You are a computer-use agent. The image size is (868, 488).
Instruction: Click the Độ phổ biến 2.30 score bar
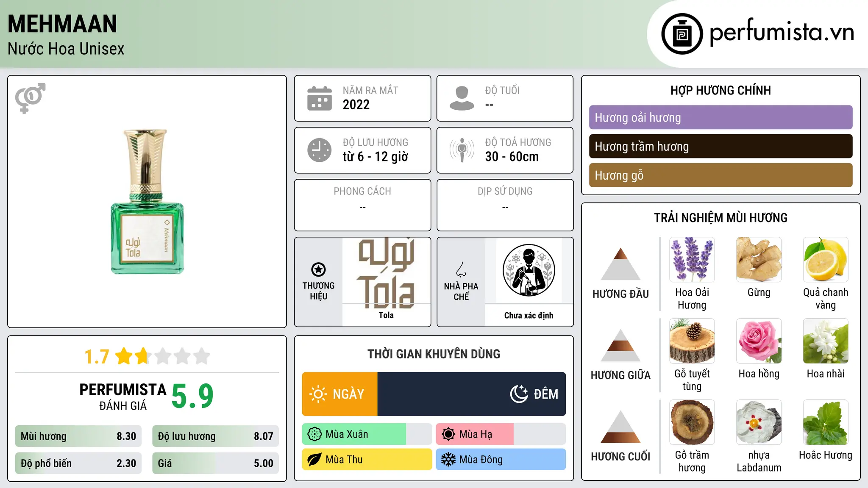(78, 463)
